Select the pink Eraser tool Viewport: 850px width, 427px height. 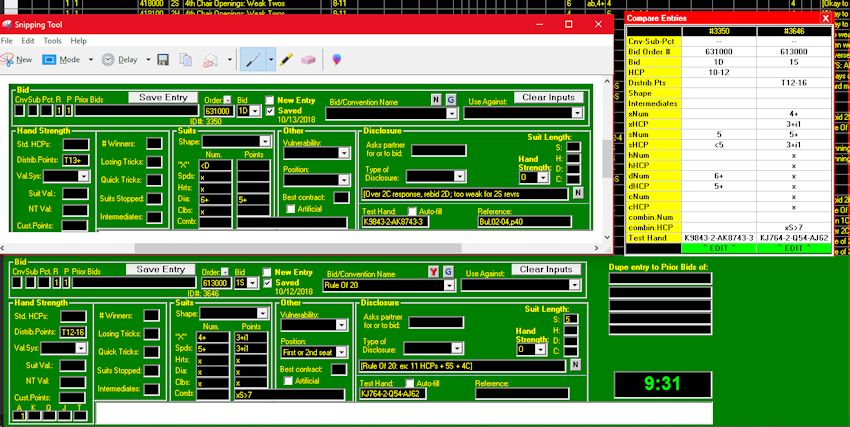click(308, 60)
